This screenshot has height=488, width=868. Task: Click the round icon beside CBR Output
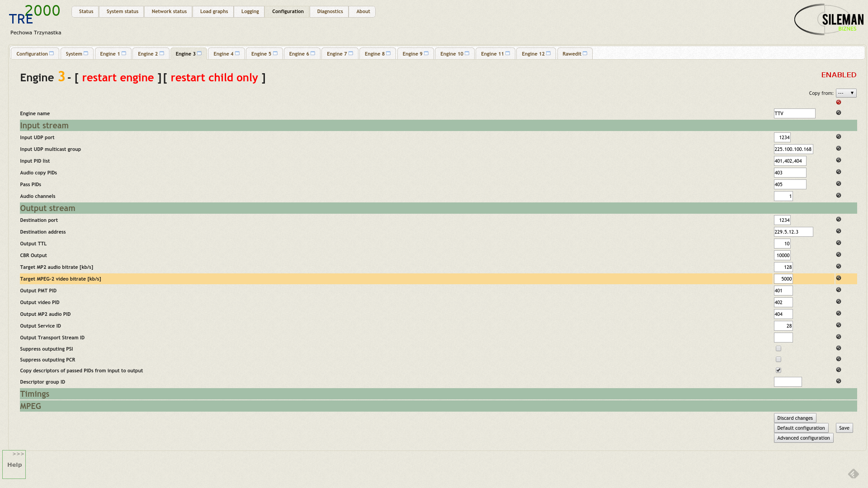point(839,254)
